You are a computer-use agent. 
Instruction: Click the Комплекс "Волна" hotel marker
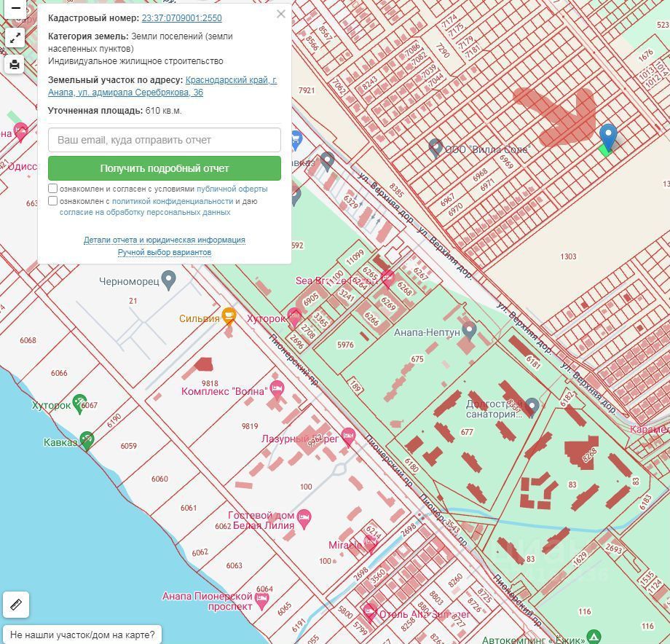click(277, 389)
